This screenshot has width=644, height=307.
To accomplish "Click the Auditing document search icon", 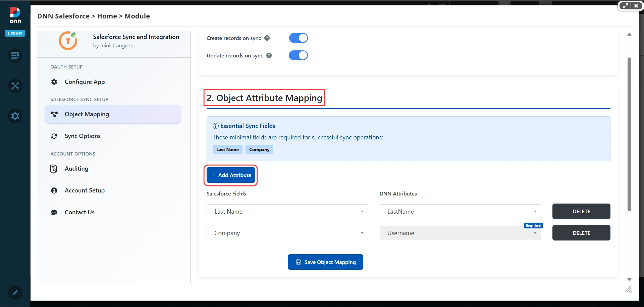I will 54,169.
